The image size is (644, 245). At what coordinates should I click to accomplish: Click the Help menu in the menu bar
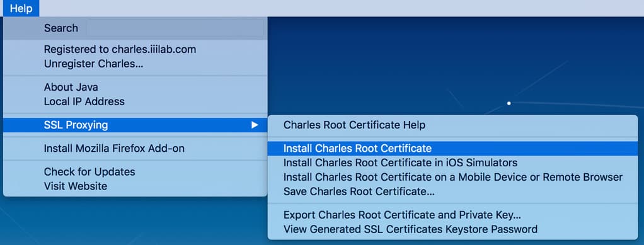click(x=21, y=8)
